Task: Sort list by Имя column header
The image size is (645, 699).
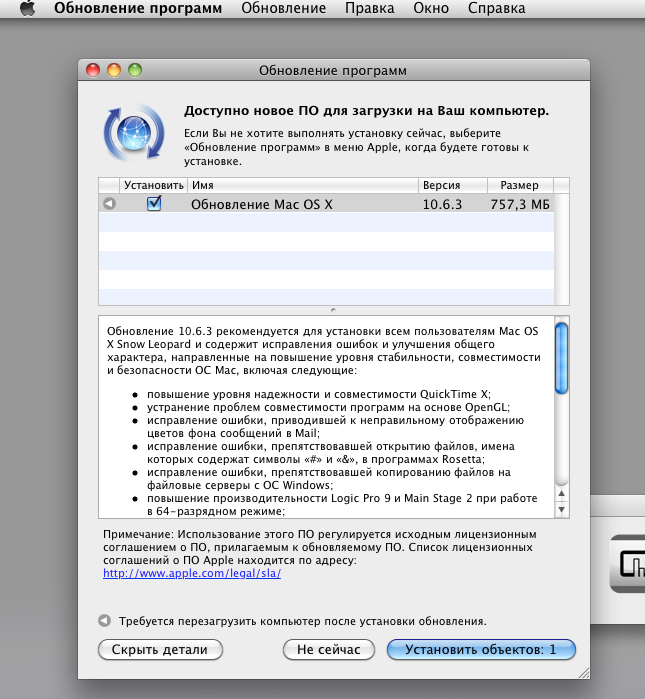Action: pos(303,185)
